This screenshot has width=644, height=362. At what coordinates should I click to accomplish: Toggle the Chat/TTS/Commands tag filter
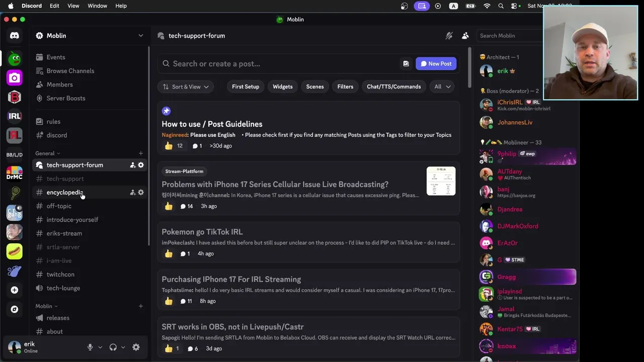(394, 86)
